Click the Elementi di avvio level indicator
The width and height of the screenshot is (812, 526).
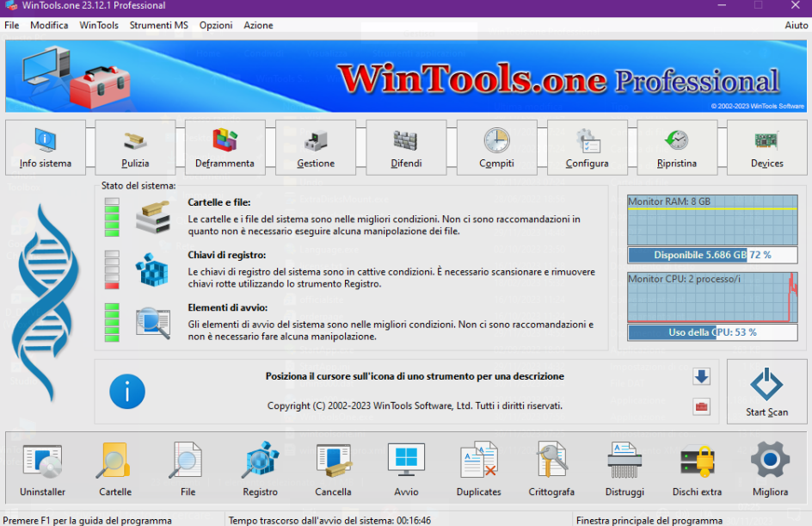[112, 322]
